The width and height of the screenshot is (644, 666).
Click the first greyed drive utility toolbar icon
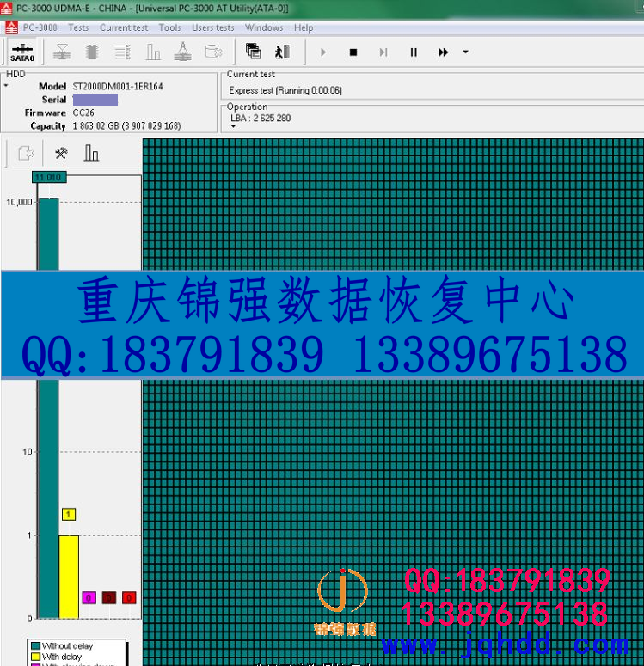pyautogui.click(x=62, y=52)
